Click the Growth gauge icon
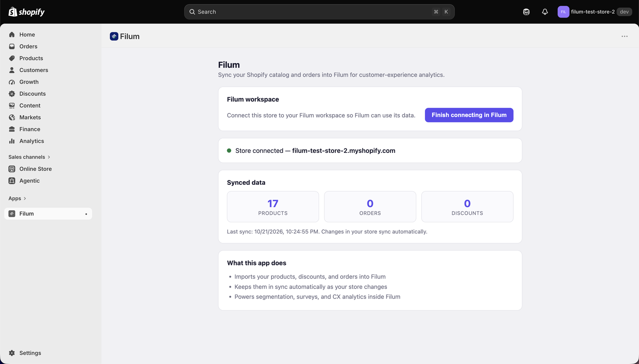This screenshot has width=639, height=364. [12, 82]
